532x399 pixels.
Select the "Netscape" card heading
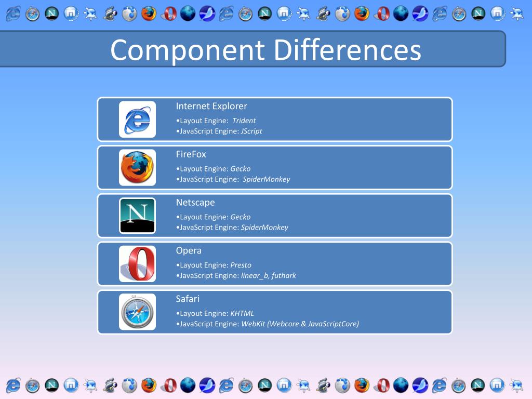click(195, 203)
